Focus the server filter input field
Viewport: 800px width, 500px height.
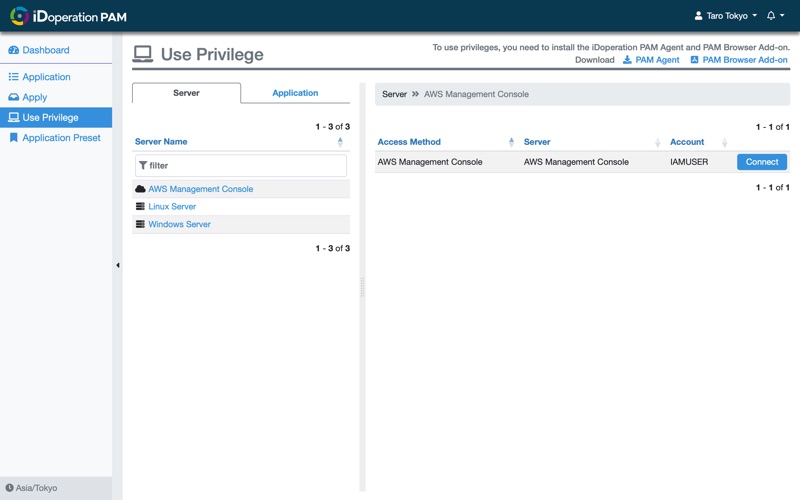tap(241, 165)
